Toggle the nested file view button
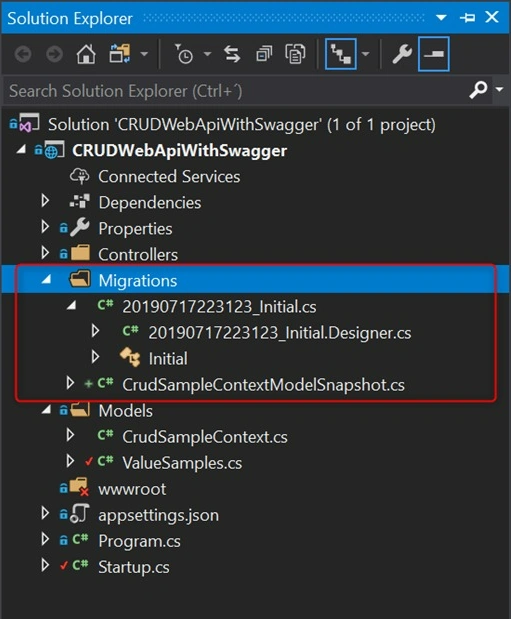The image size is (511, 619). click(x=340, y=54)
